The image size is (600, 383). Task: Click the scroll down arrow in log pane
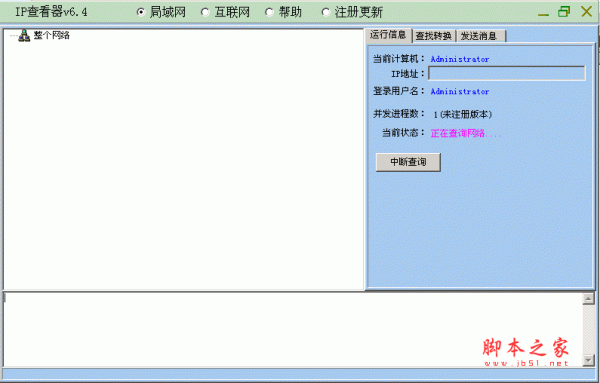point(588,360)
